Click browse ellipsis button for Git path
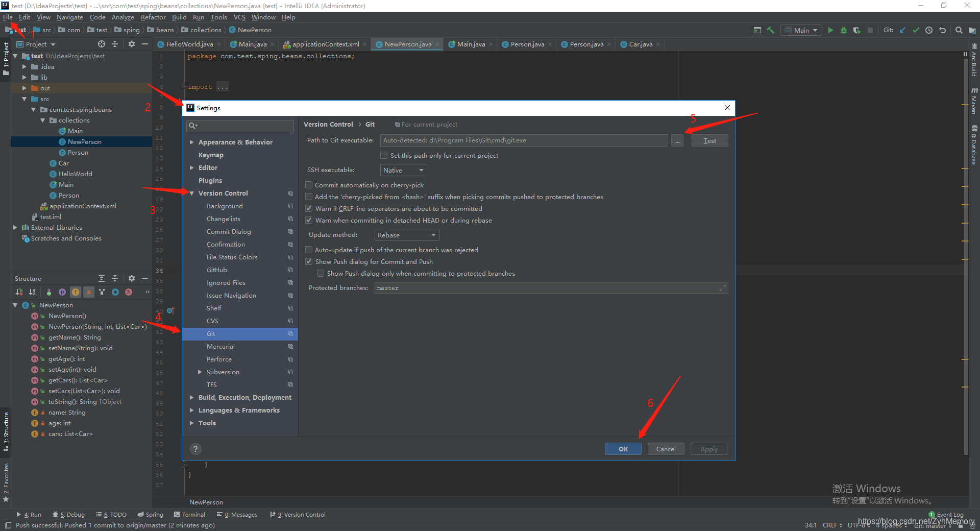 point(677,141)
